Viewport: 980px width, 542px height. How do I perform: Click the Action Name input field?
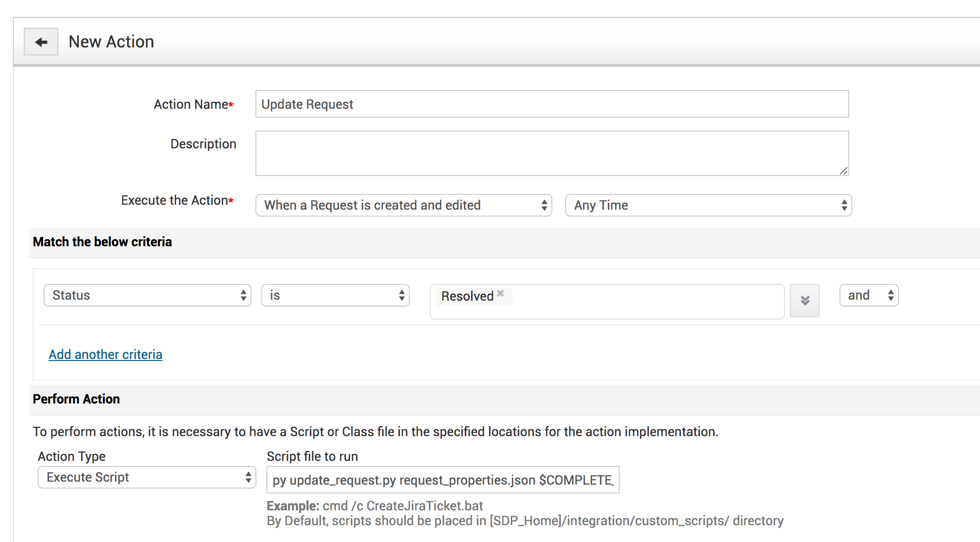pyautogui.click(x=551, y=104)
